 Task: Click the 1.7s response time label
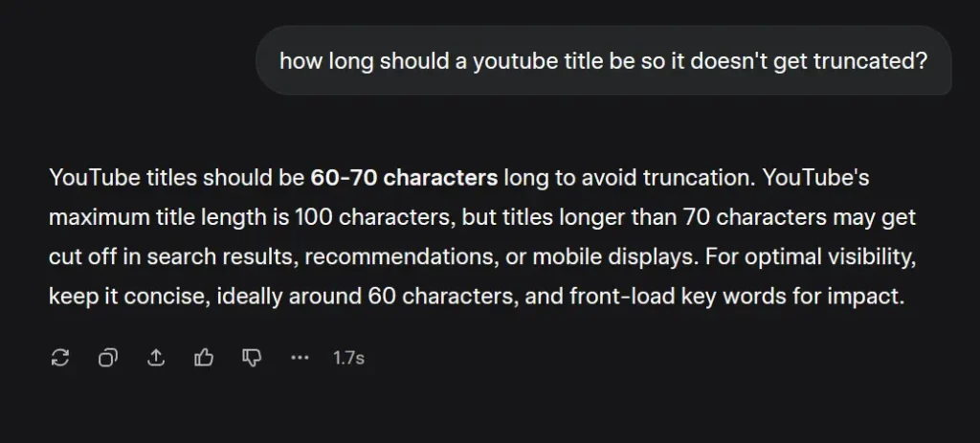(348, 358)
